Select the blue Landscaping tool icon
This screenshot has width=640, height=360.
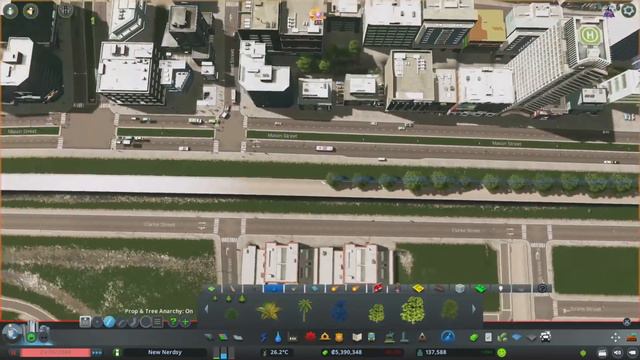[448, 337]
